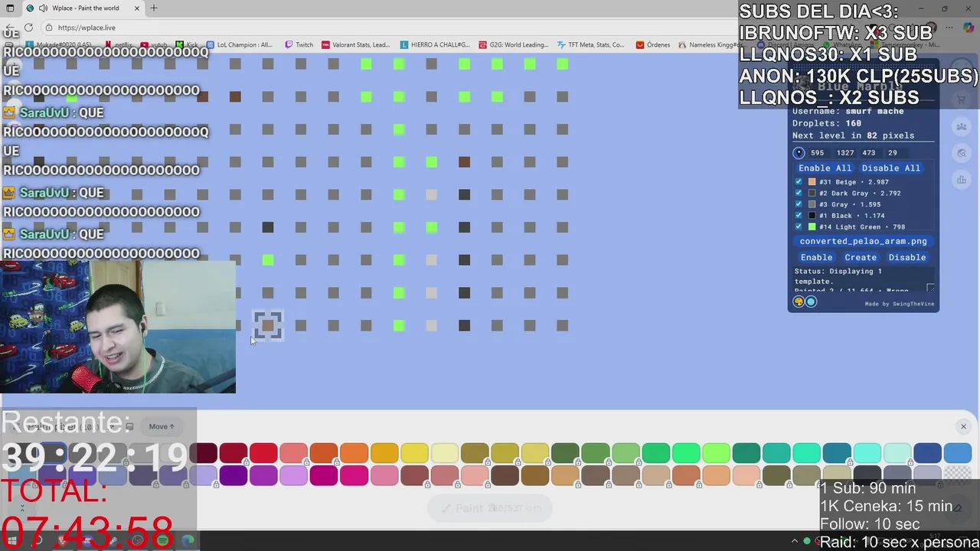This screenshot has width=980, height=551.
Task: Select the dark maroon color swatch
Action: [204, 453]
